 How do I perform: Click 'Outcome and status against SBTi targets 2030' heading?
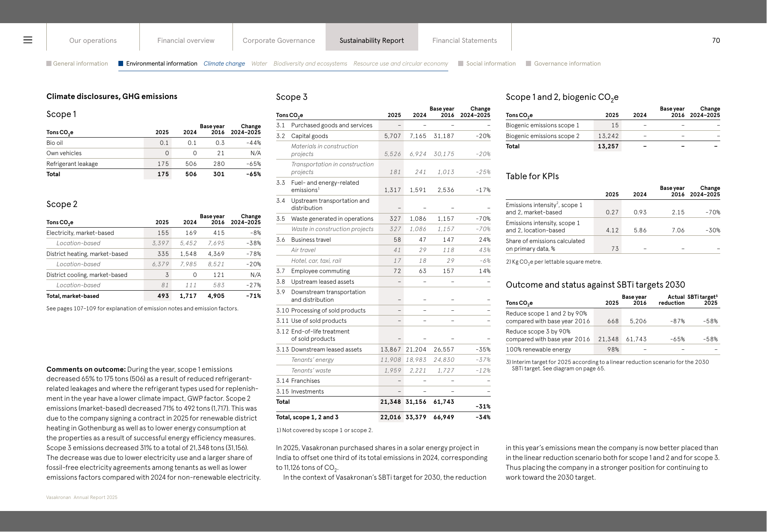click(595, 285)
